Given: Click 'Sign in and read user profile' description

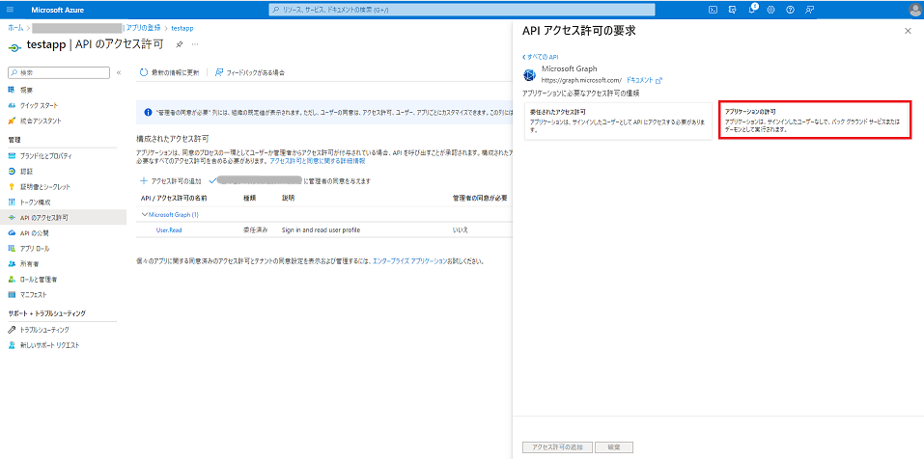Looking at the screenshot, I should (321, 230).
